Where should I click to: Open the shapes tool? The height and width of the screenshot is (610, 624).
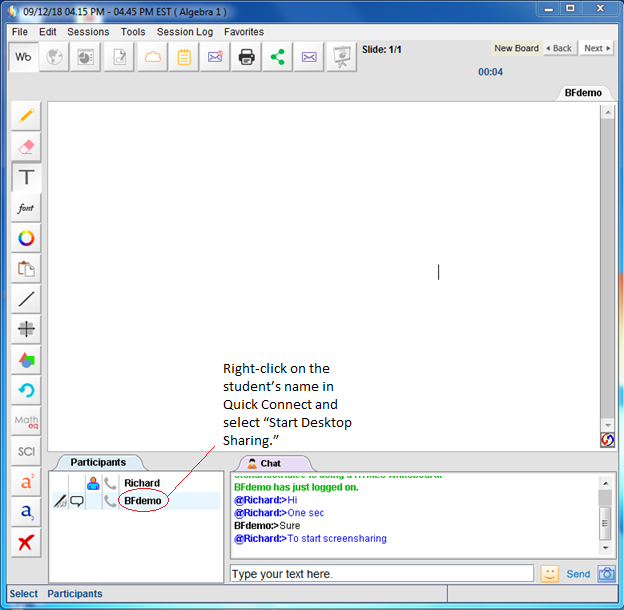(x=26, y=360)
